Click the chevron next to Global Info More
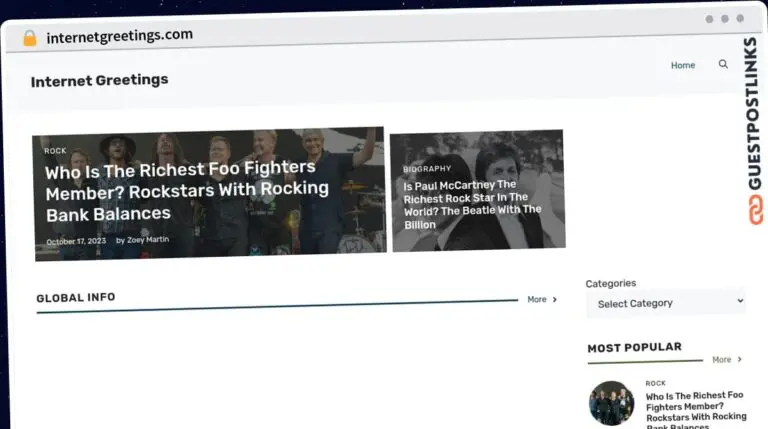768x429 pixels. tap(554, 299)
